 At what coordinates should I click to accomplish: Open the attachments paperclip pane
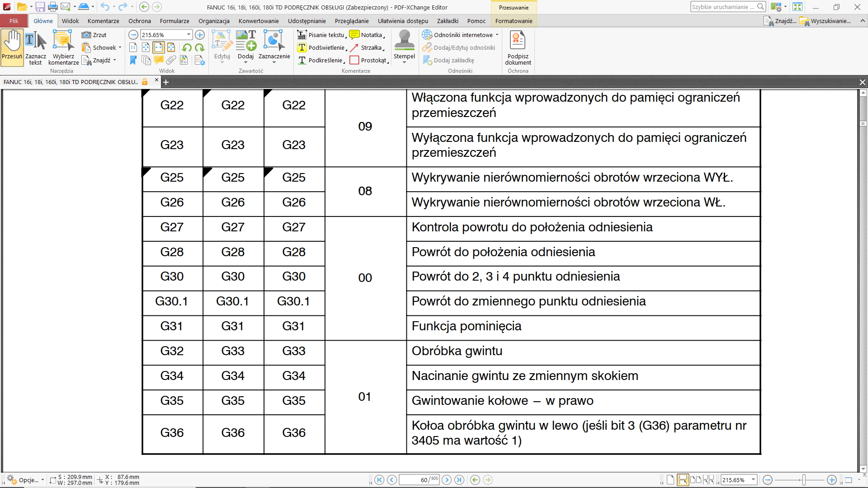[x=171, y=60]
